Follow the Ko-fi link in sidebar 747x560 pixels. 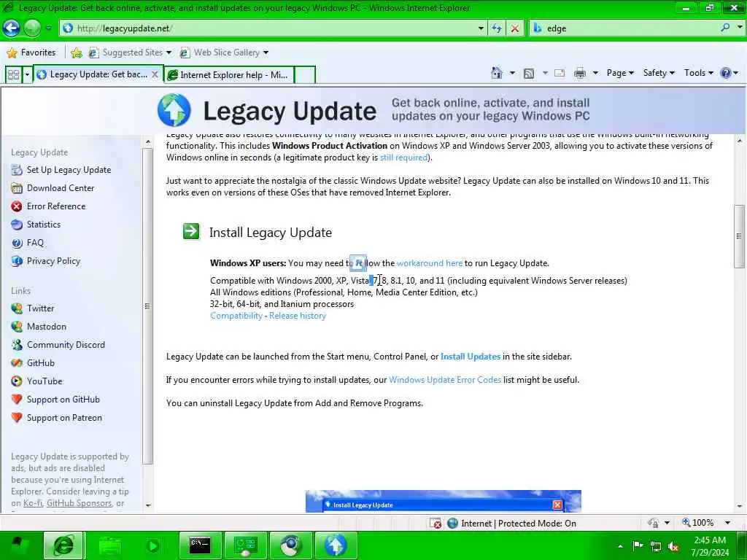click(x=33, y=503)
